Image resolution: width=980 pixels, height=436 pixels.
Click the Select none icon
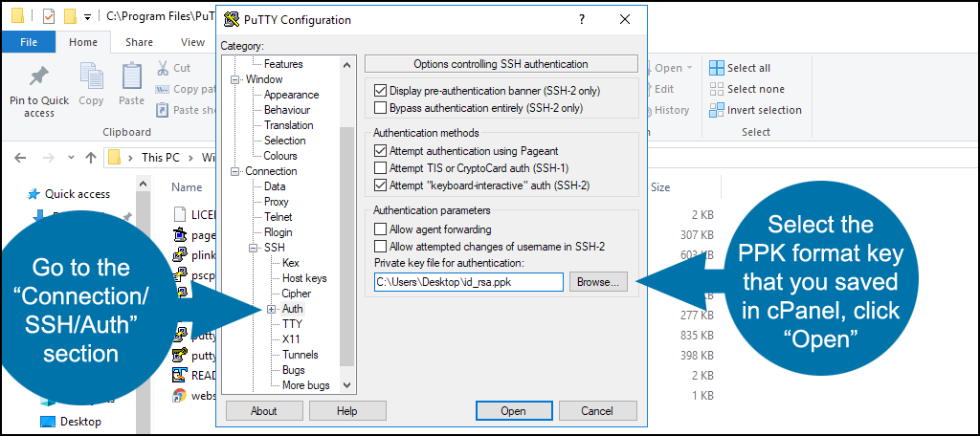tap(716, 89)
